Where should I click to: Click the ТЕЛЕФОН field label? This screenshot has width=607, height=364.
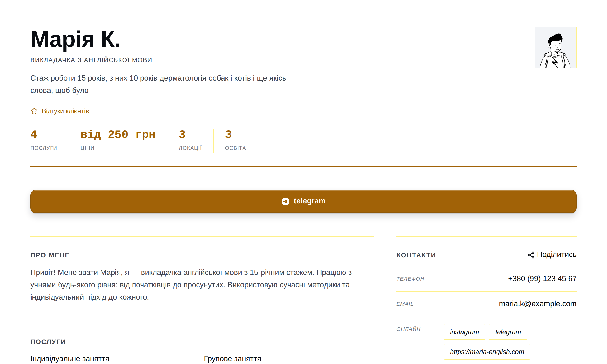coord(410,279)
